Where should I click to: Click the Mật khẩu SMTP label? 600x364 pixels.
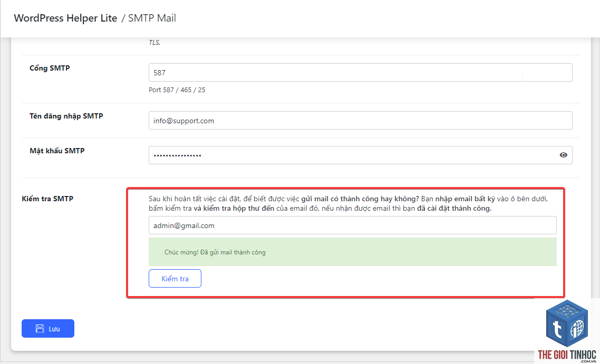[57, 151]
